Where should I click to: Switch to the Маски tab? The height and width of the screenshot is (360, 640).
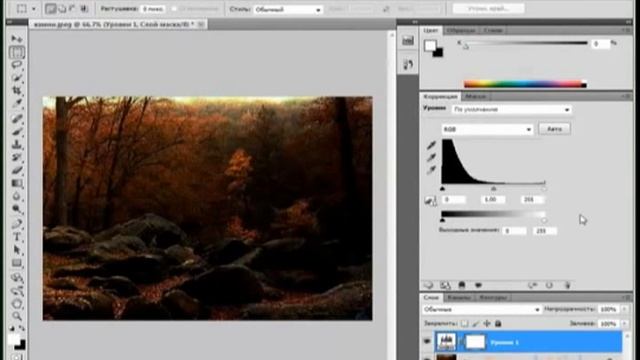(x=476, y=96)
